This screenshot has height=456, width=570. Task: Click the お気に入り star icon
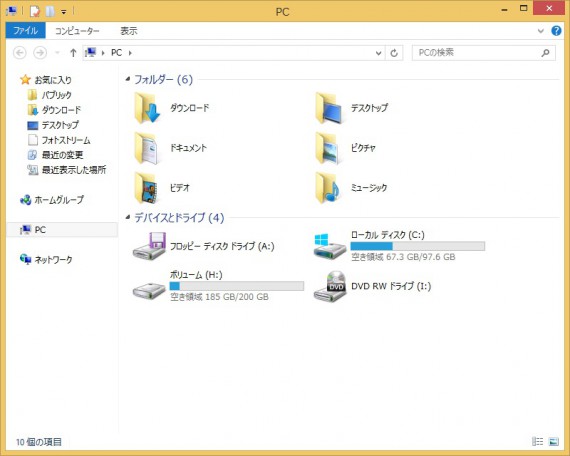25,80
